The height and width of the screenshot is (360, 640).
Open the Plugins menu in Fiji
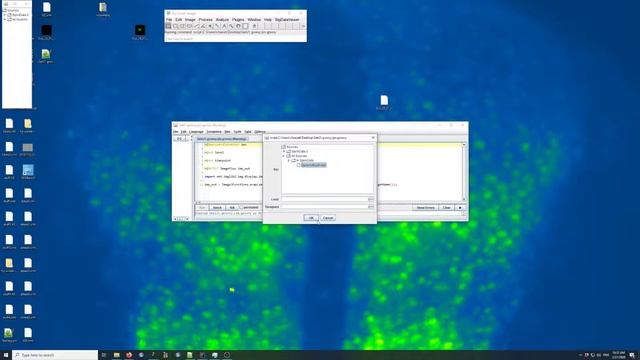[x=238, y=20]
